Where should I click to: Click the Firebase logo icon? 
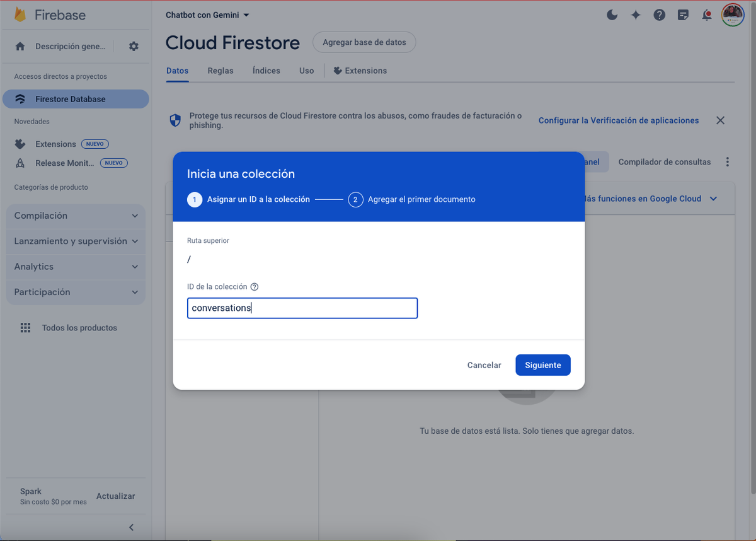[20, 15]
